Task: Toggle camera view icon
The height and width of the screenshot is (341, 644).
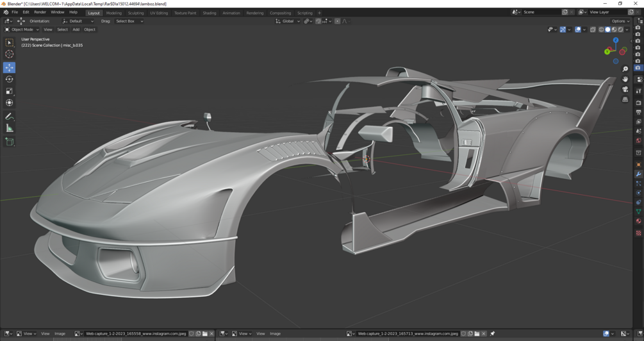Action: (x=625, y=90)
